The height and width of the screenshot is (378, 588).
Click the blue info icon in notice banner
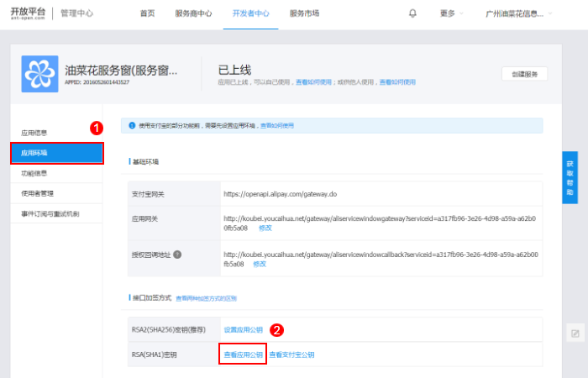coord(132,125)
